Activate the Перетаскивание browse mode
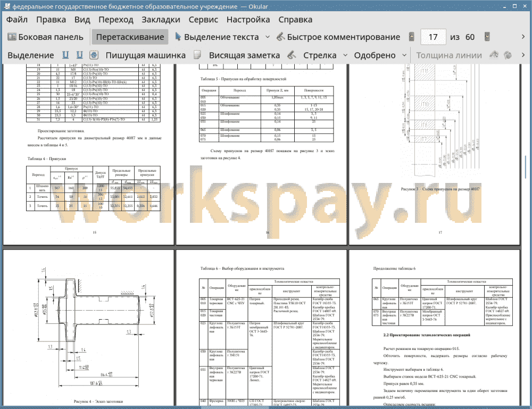This screenshot has height=409, width=532. [x=130, y=37]
